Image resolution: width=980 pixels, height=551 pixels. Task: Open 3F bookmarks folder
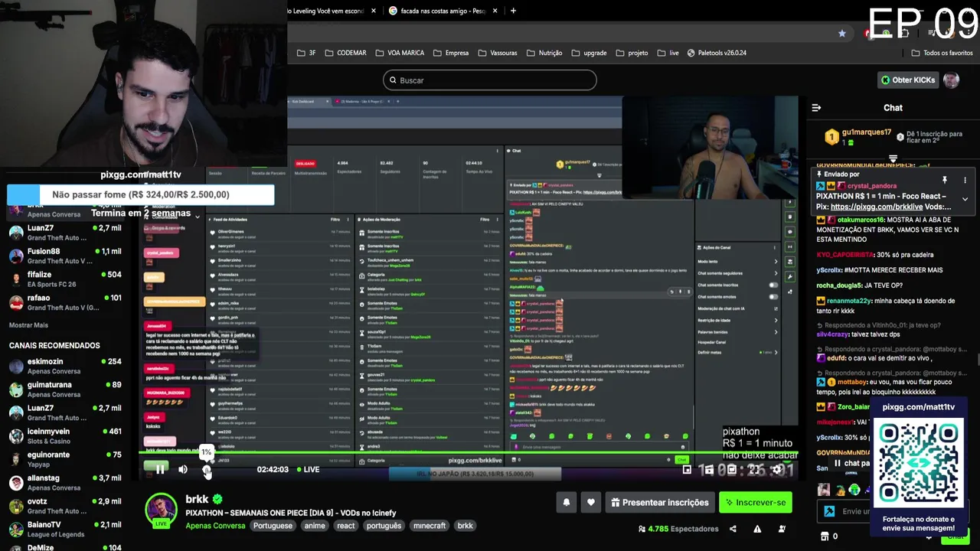pyautogui.click(x=307, y=53)
